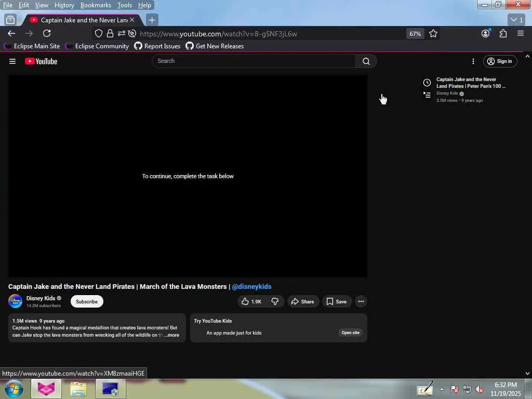Open the list all tabs dropdown
This screenshot has width=532, height=399.
point(517,20)
